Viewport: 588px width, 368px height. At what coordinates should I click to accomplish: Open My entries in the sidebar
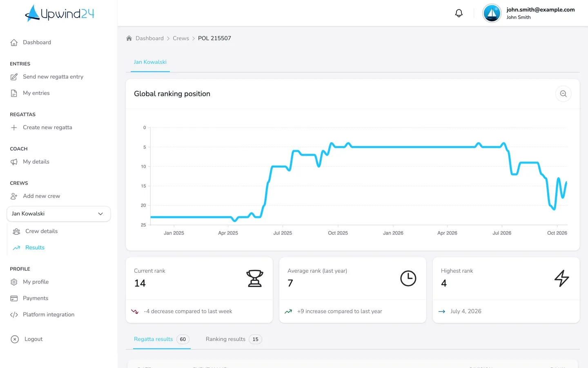(36, 93)
